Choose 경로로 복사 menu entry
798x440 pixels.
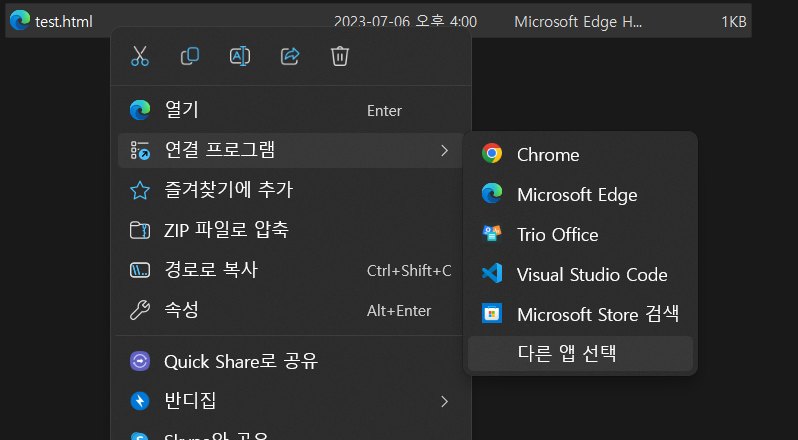[291, 270]
